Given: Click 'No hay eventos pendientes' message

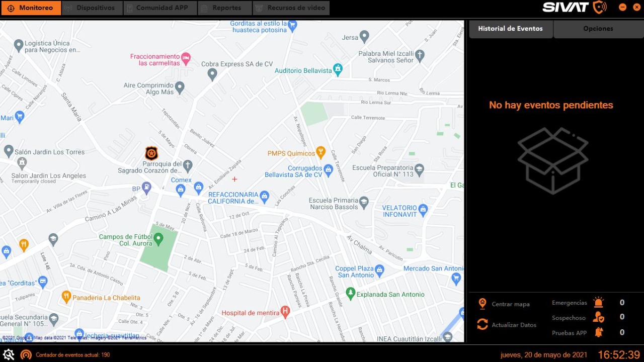Looking at the screenshot, I should pos(551,105).
